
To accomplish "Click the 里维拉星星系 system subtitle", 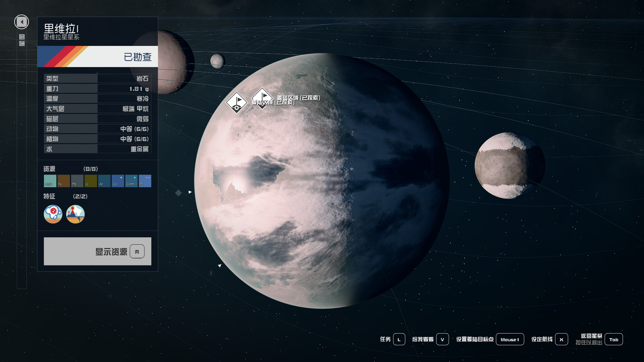I will 61,37.
